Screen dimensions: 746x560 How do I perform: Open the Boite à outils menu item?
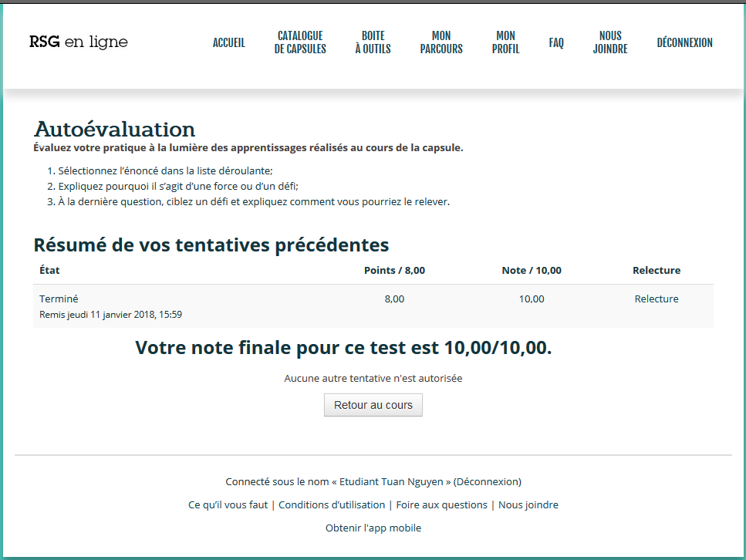pos(373,42)
